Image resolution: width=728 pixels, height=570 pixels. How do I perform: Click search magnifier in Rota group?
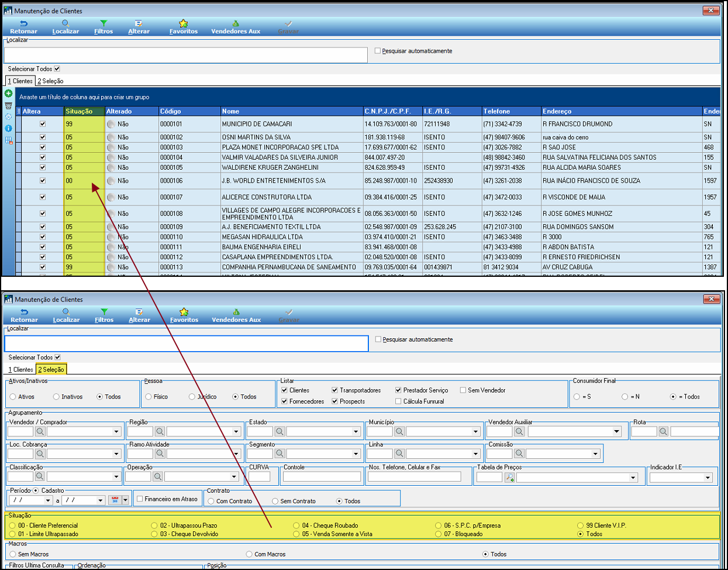[x=663, y=431]
